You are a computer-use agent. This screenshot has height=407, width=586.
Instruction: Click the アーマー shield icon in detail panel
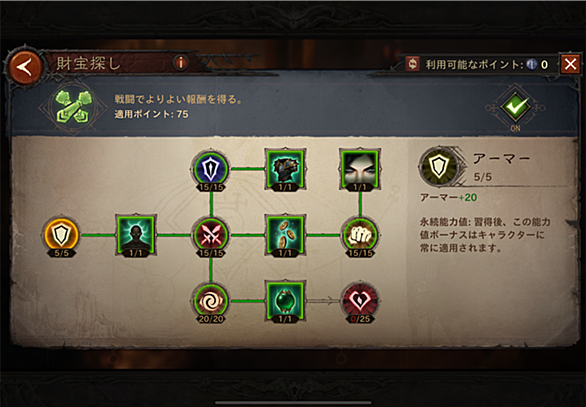point(439,167)
